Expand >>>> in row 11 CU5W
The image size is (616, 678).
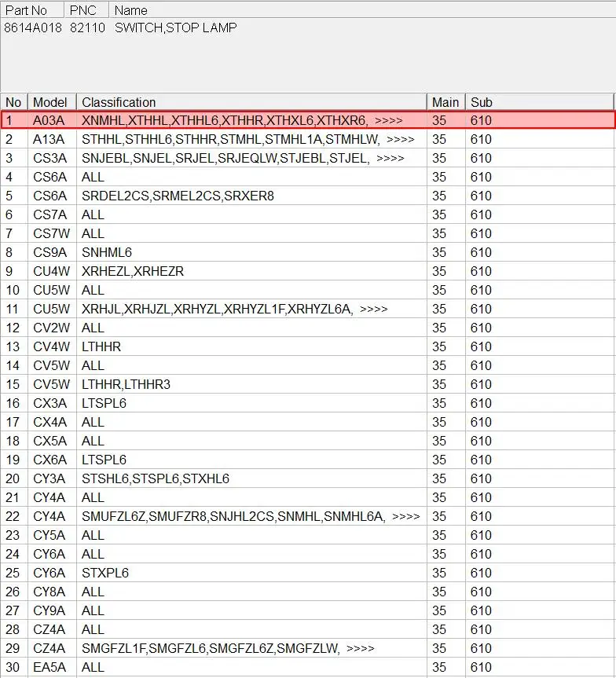374,310
